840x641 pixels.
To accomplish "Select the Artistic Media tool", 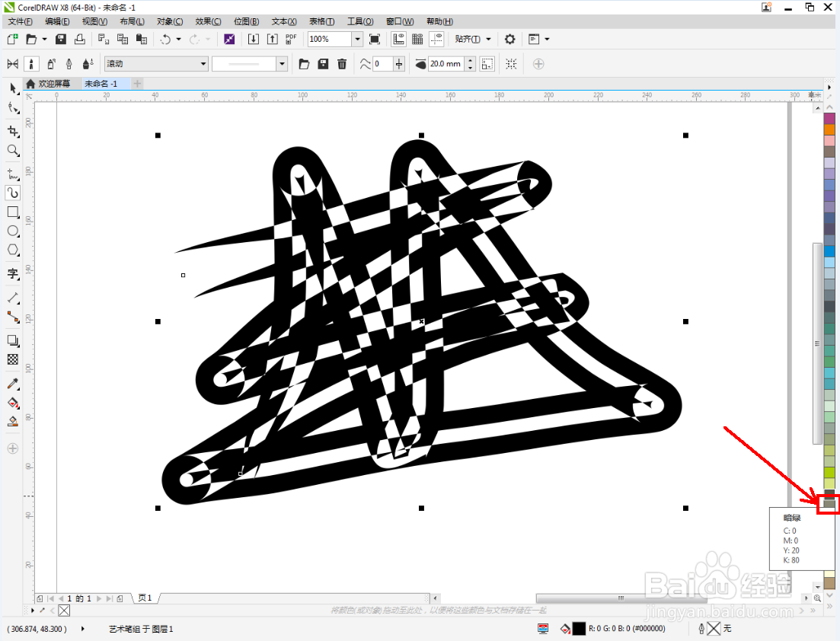I will pyautogui.click(x=13, y=193).
